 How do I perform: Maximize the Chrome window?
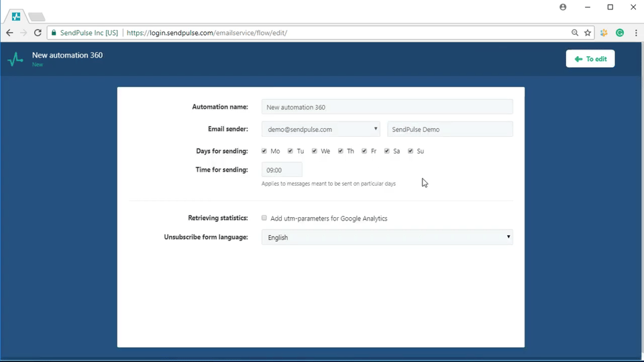[610, 7]
